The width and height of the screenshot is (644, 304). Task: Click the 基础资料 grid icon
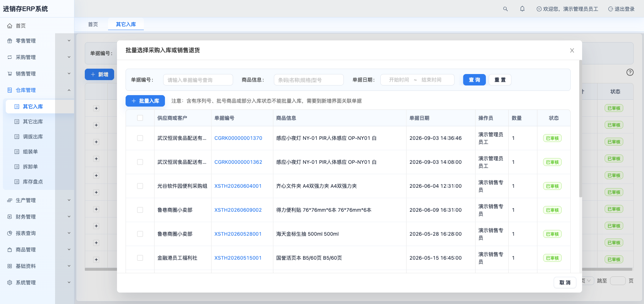(10, 266)
